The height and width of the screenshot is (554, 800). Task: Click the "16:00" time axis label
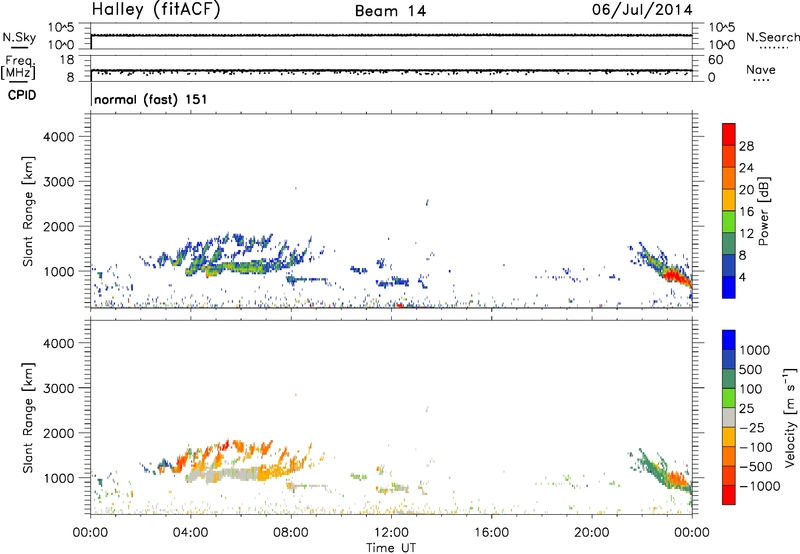point(491,533)
